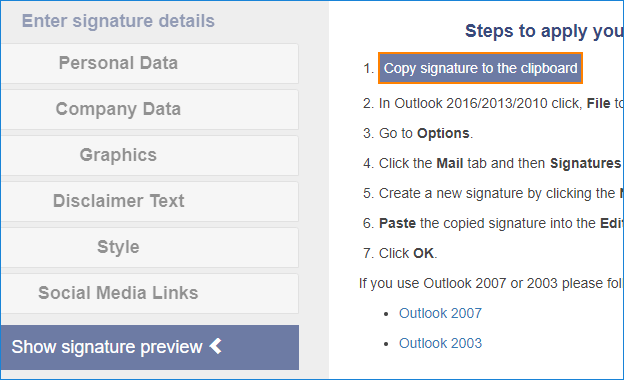This screenshot has height=380, width=624.
Task: Click the chevron icon beside Show signature preview
Action: point(216,346)
